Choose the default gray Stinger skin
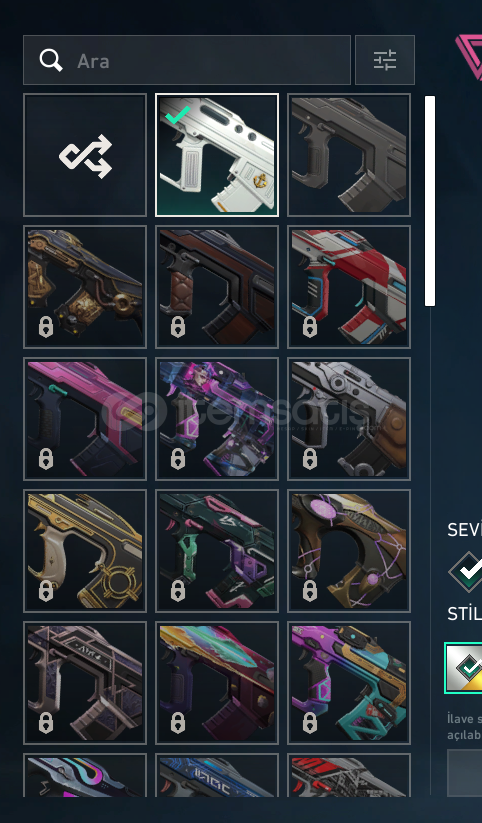The image size is (482, 823). 349,155
